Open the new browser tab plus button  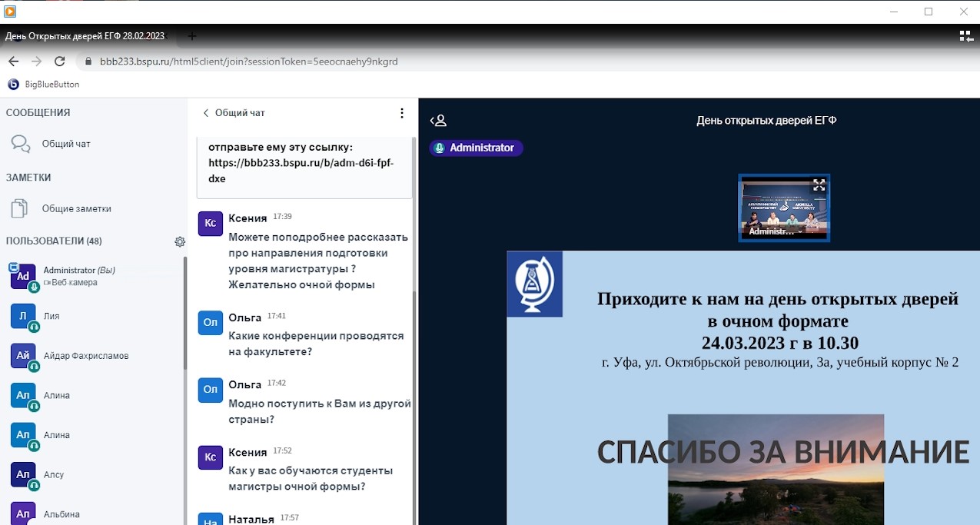pos(192,36)
